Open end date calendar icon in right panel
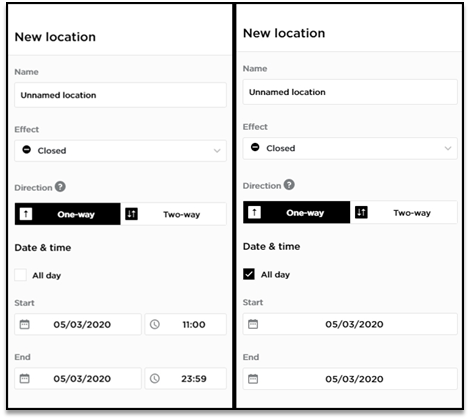 253,379
